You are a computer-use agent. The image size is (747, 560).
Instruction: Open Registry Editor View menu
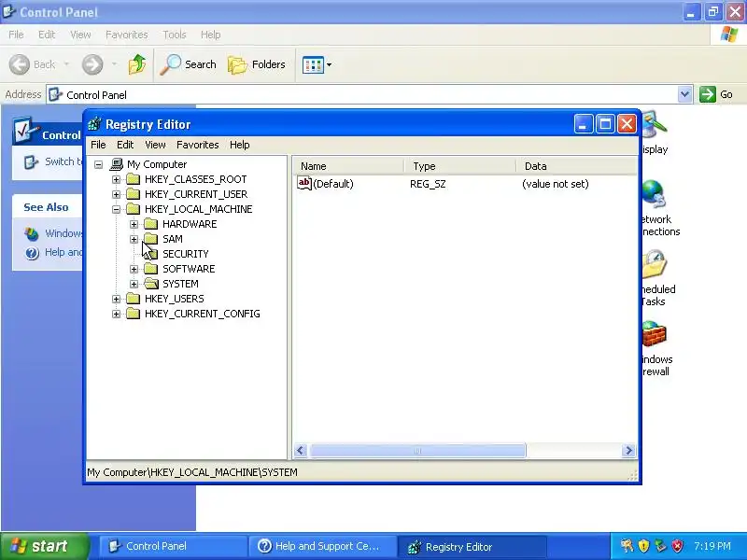point(155,145)
